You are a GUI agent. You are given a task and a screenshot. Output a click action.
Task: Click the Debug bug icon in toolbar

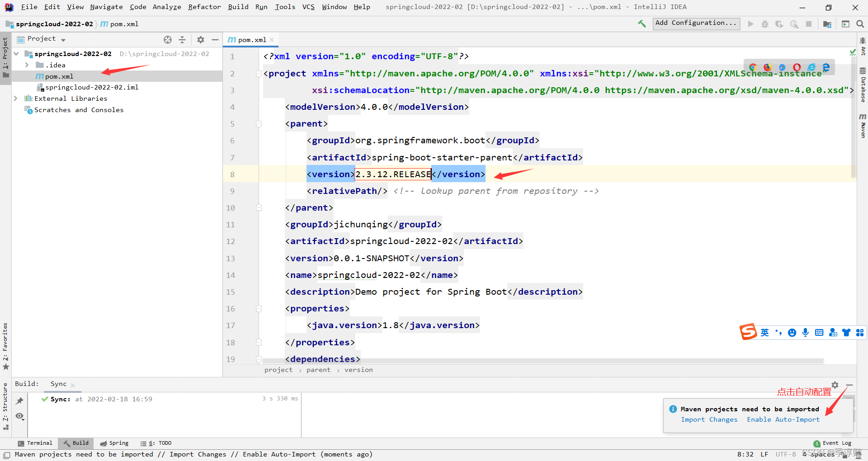tap(765, 24)
